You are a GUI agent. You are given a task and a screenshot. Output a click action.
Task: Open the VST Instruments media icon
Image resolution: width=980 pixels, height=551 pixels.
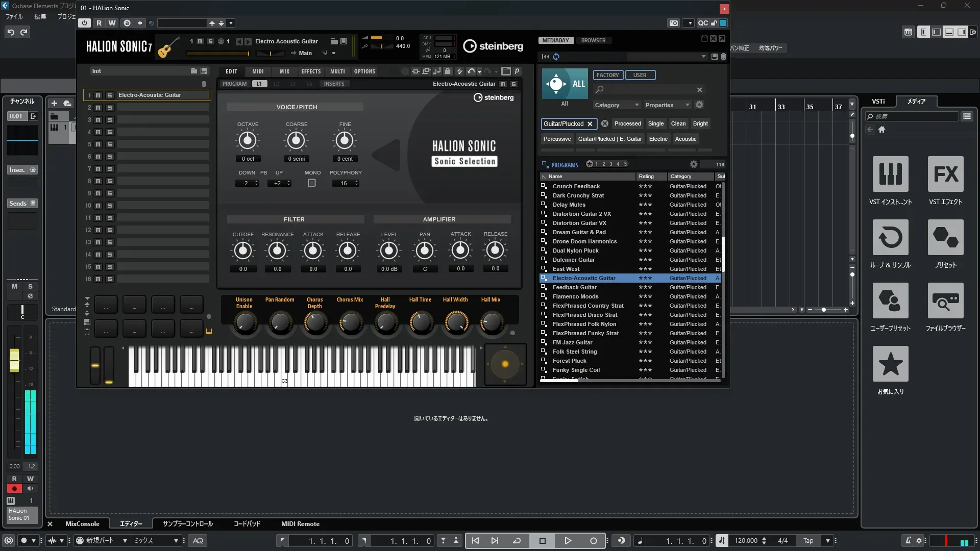tap(890, 174)
